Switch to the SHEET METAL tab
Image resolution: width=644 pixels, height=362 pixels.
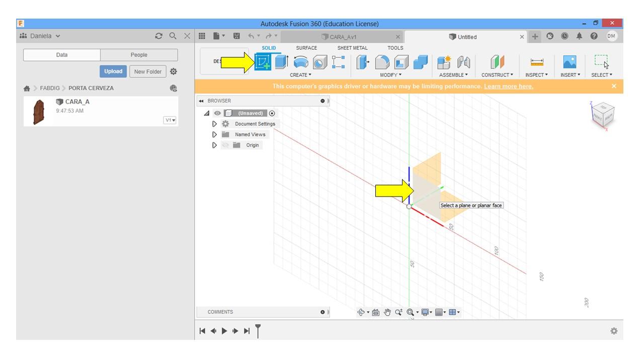tap(352, 48)
